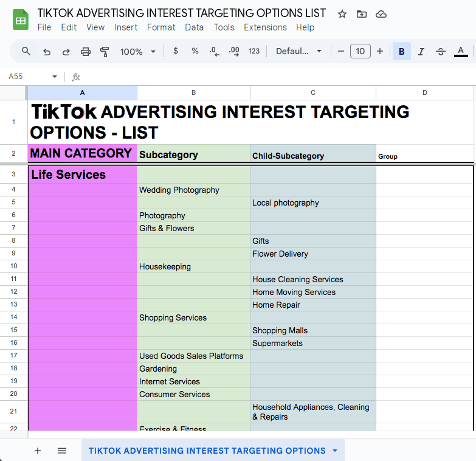476x461 pixels.
Task: Star this spreadsheet document
Action: click(x=342, y=14)
